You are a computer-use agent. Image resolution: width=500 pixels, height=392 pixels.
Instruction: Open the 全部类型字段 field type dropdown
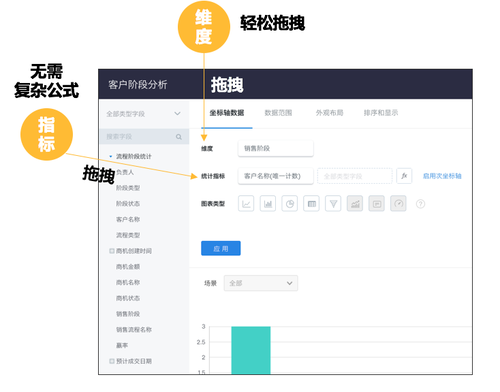tap(144, 114)
